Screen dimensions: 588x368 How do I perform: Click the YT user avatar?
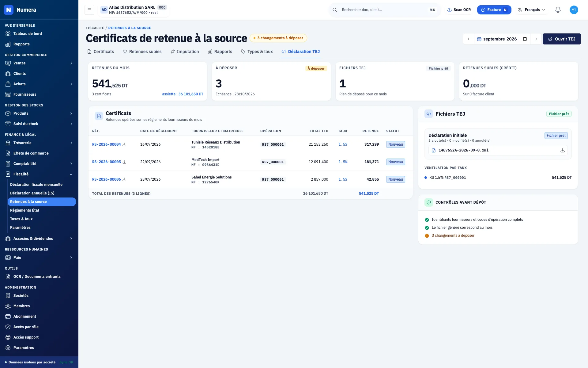pyautogui.click(x=574, y=10)
